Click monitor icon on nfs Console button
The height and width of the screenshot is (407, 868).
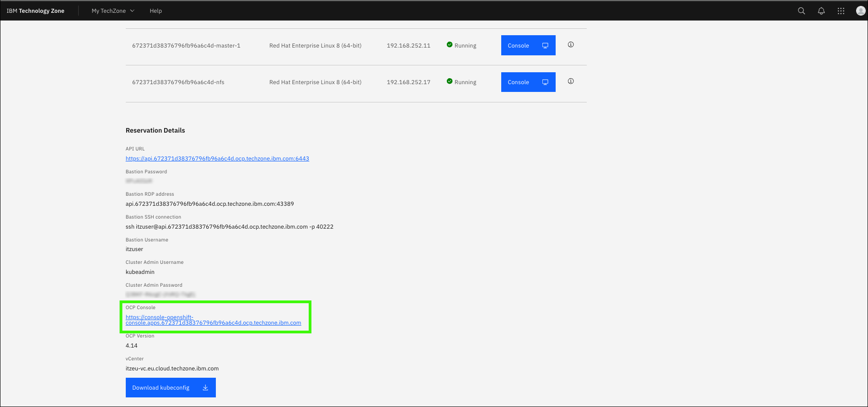545,82
